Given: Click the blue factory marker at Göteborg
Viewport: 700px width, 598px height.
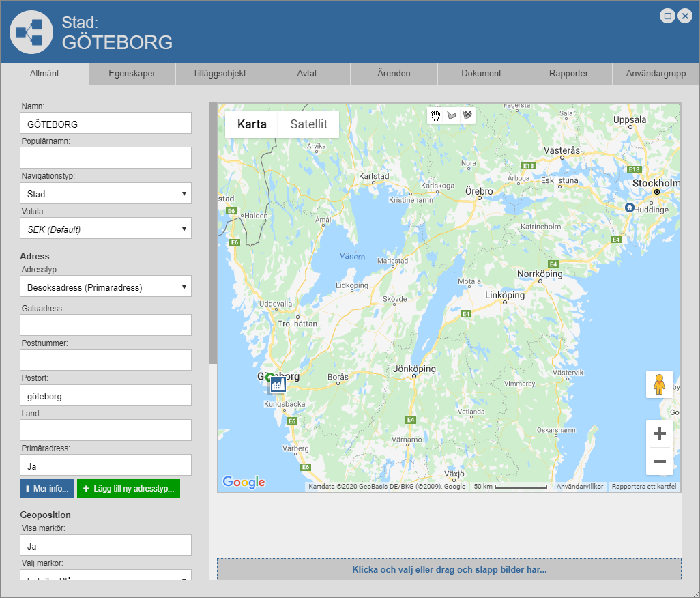Looking at the screenshot, I should (277, 385).
